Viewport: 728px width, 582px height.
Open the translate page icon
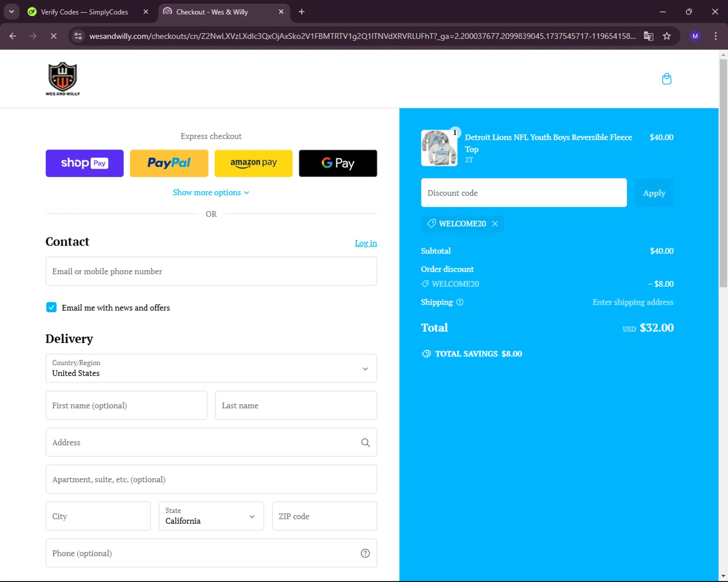pyautogui.click(x=648, y=36)
